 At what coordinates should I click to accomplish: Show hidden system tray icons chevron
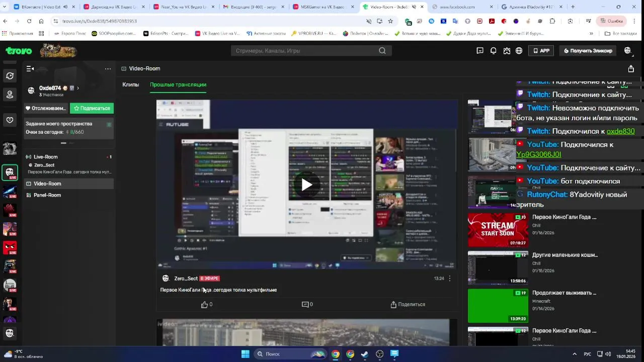point(575,354)
